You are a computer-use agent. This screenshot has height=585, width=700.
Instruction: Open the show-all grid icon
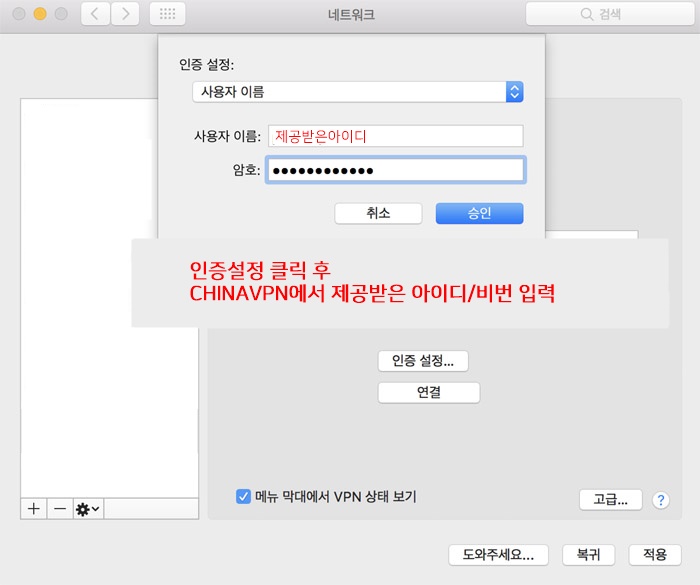pos(167,14)
